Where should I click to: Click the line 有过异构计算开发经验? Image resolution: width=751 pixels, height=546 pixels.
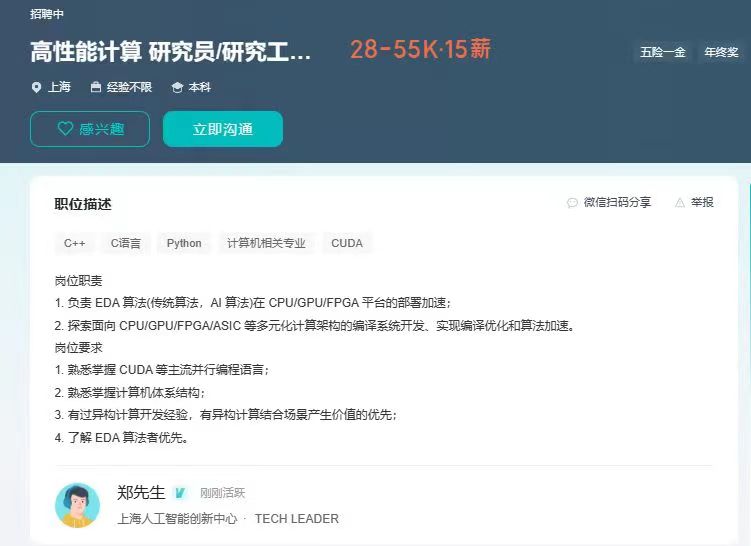point(226,415)
